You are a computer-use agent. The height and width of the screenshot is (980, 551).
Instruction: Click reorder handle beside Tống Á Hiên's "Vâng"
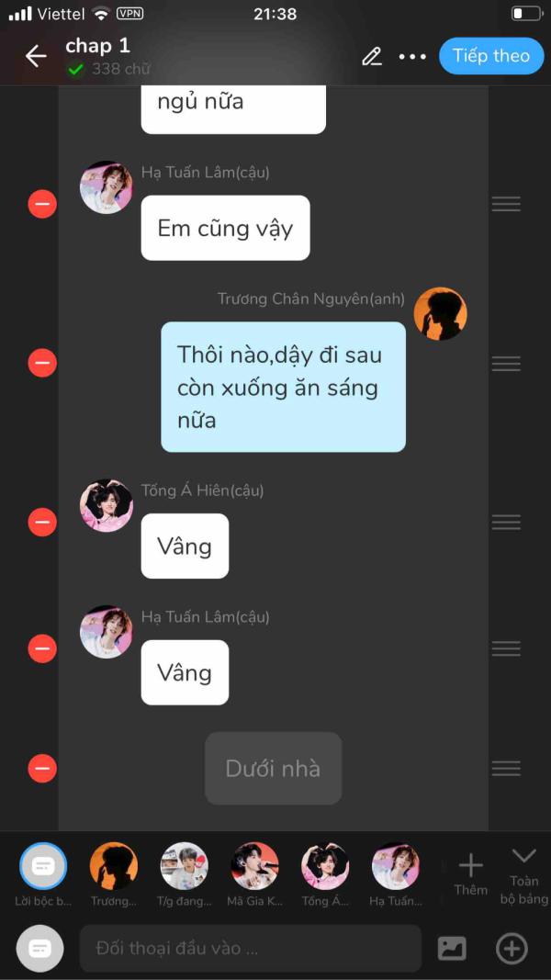tap(506, 523)
